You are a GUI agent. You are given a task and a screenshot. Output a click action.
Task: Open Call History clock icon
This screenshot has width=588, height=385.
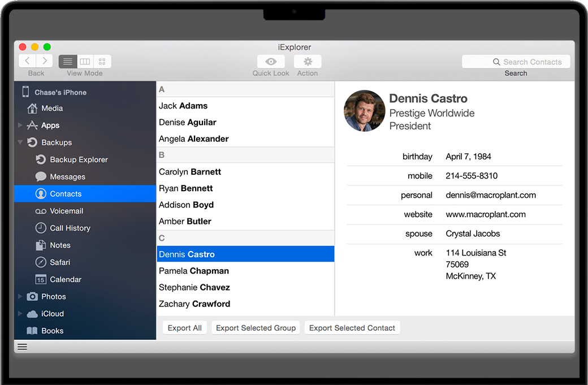tap(41, 228)
